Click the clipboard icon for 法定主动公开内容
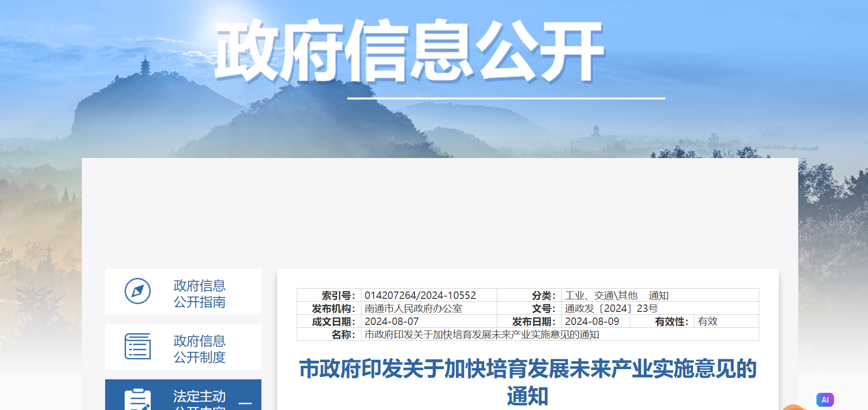The height and width of the screenshot is (410, 868). [138, 400]
